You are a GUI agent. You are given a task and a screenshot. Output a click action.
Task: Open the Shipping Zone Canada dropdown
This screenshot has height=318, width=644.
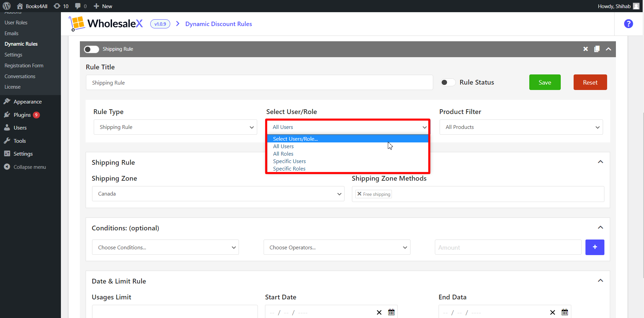pos(218,194)
